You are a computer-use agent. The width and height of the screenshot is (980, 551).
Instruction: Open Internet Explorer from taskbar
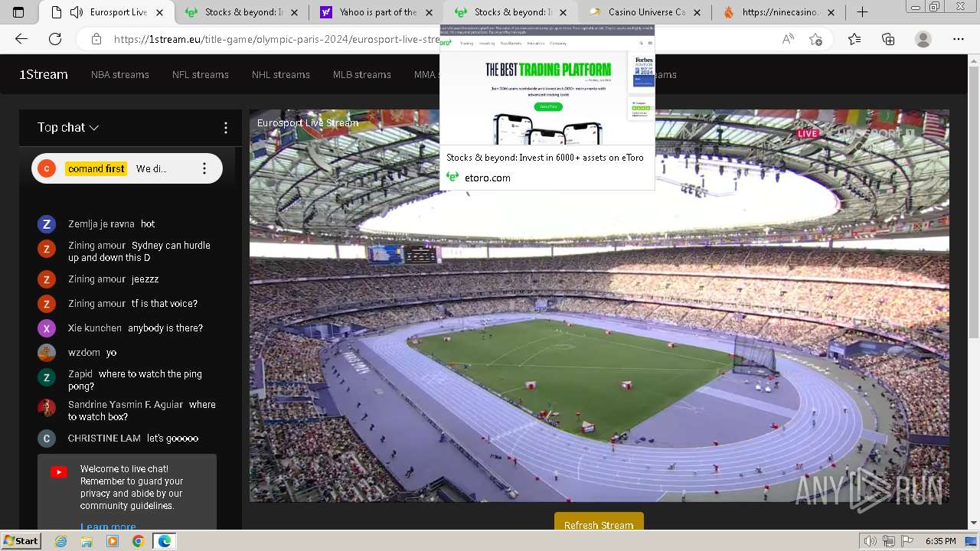coord(61,541)
